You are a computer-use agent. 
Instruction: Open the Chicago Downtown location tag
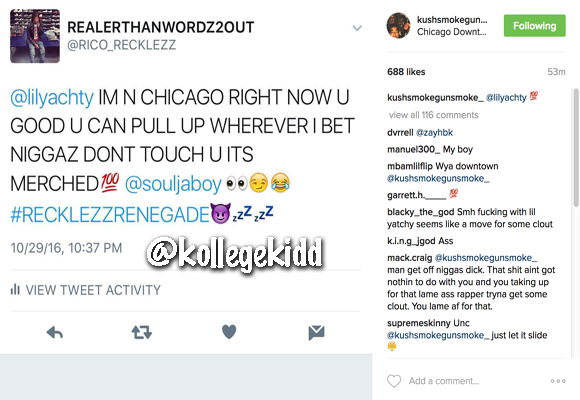click(452, 32)
